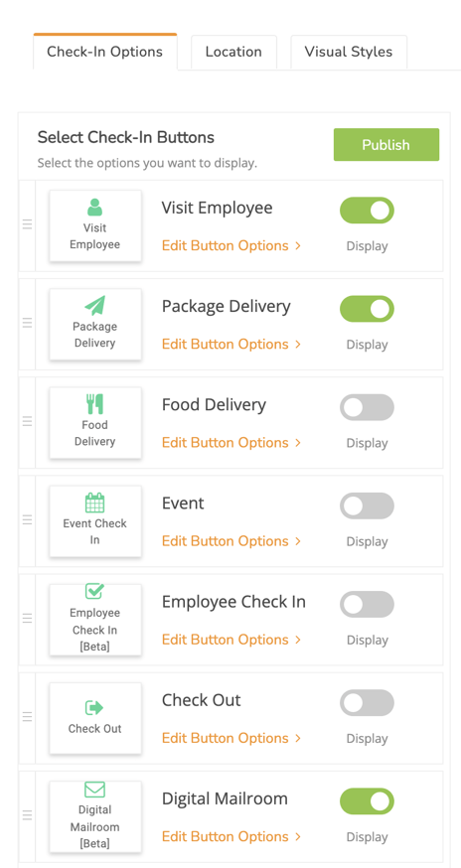Open Edit Button Options under Check Out
461x868 pixels.
[231, 739]
